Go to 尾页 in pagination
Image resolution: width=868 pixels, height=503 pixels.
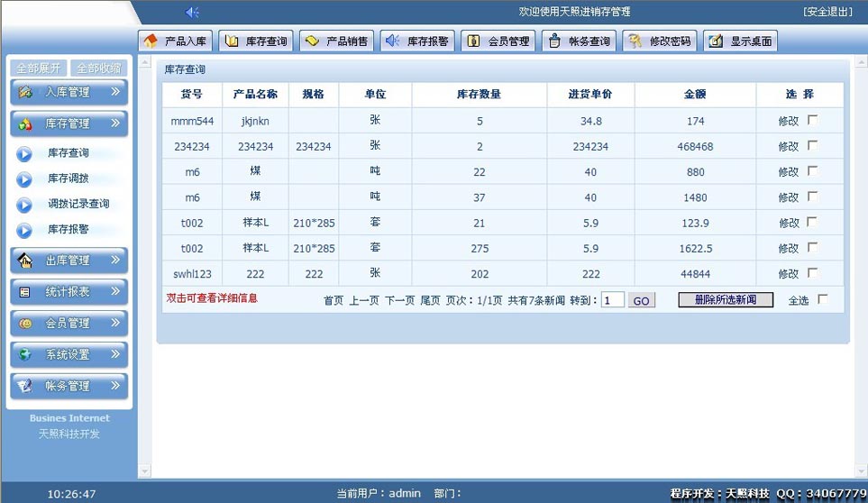tap(430, 300)
